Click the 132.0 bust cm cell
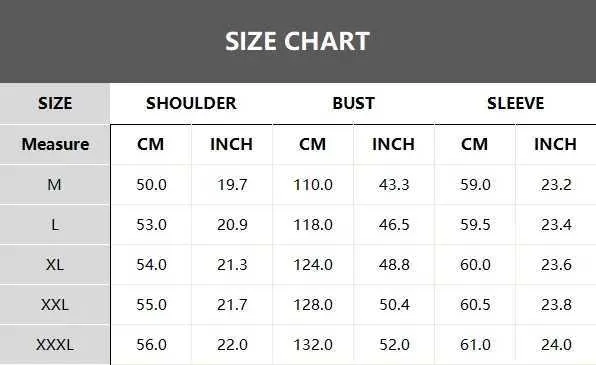This screenshot has width=596, height=365. (313, 345)
